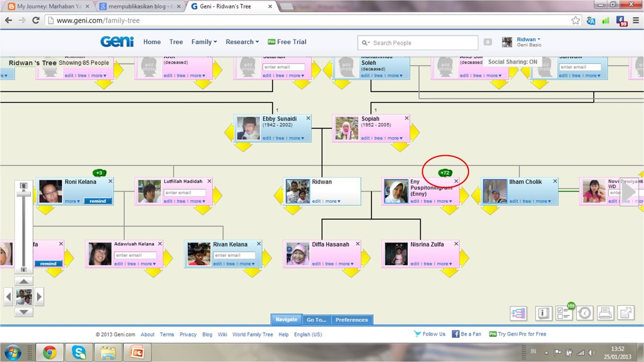The height and width of the screenshot is (362, 644).
Task: Click the info booklet icon
Action: coord(543,313)
